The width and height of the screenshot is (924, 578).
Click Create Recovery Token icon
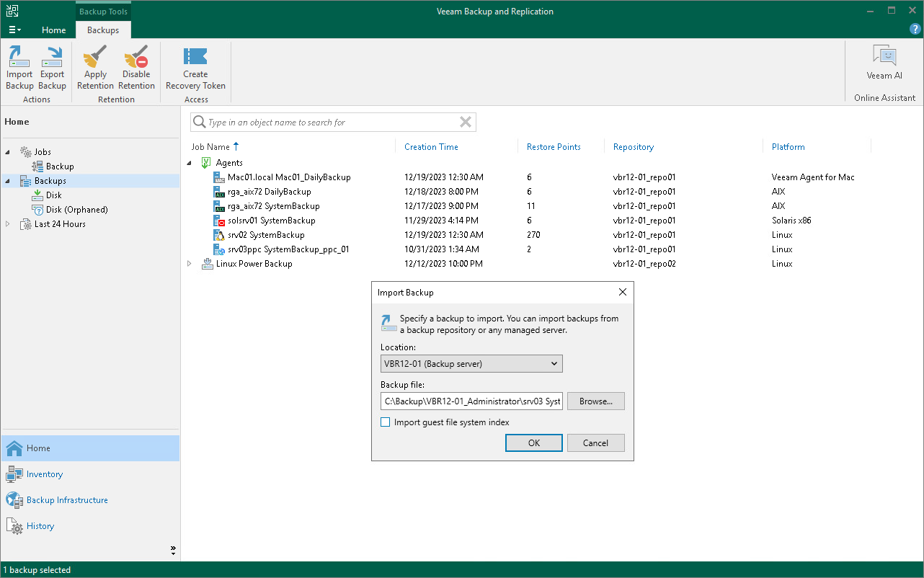(x=195, y=57)
